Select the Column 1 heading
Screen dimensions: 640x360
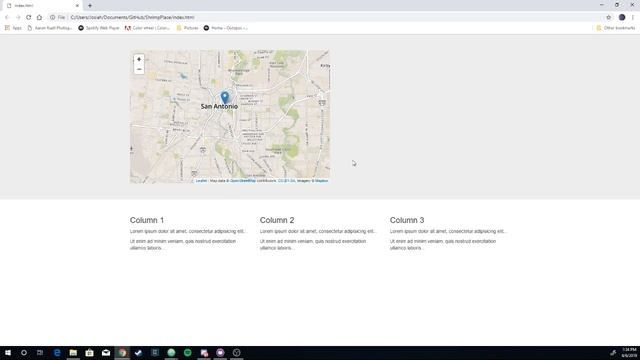(147, 220)
